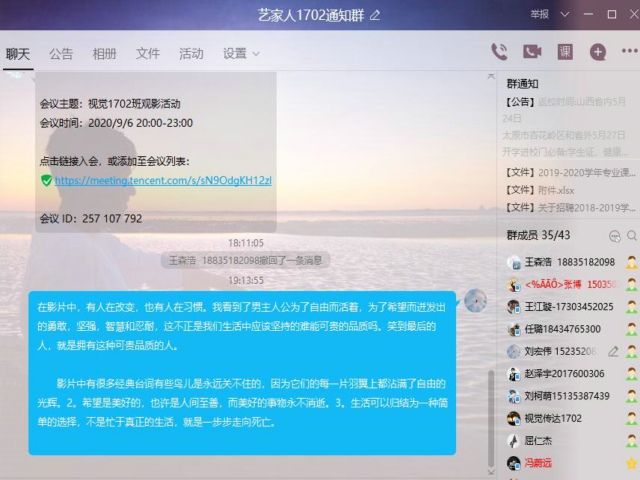The width and height of the screenshot is (640, 480).
Task: Click 王森浩 avatar in member list
Action: pyautogui.click(x=513, y=262)
